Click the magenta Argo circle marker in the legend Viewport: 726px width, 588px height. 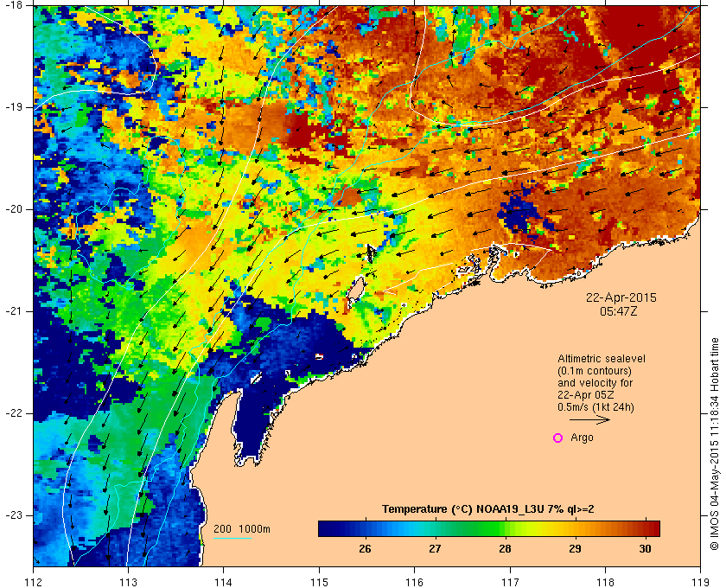click(558, 438)
